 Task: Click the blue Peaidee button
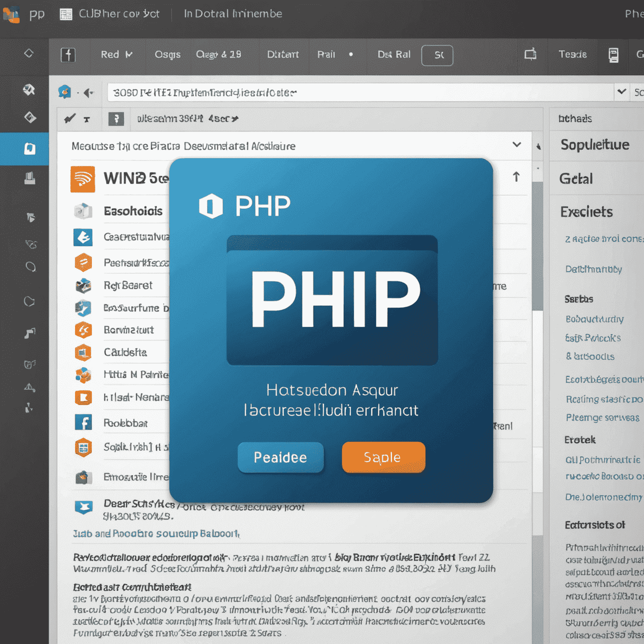(x=280, y=457)
